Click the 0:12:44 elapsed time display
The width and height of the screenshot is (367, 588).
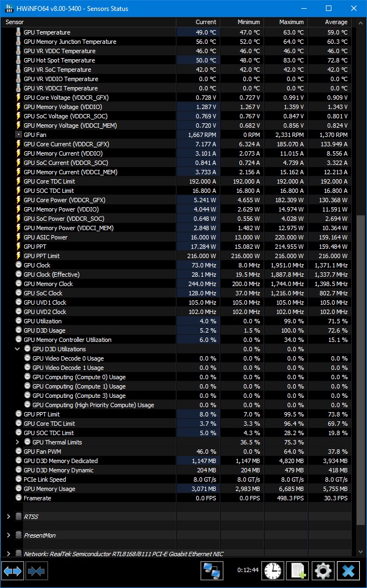click(x=248, y=570)
